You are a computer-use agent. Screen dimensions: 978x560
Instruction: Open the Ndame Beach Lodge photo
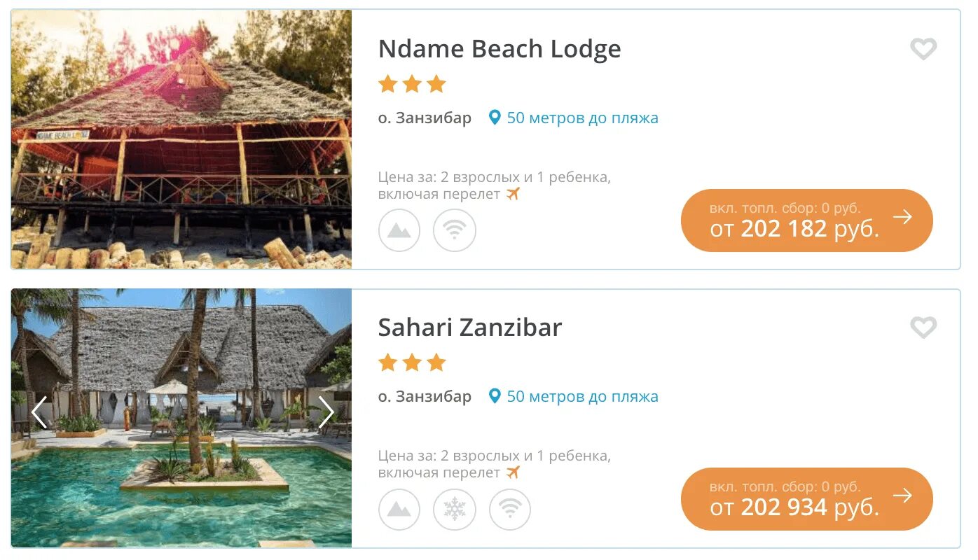181,139
